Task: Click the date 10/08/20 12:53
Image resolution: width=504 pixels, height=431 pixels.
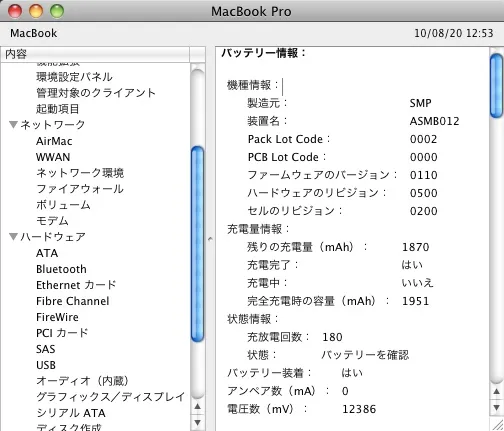Action: point(454,33)
